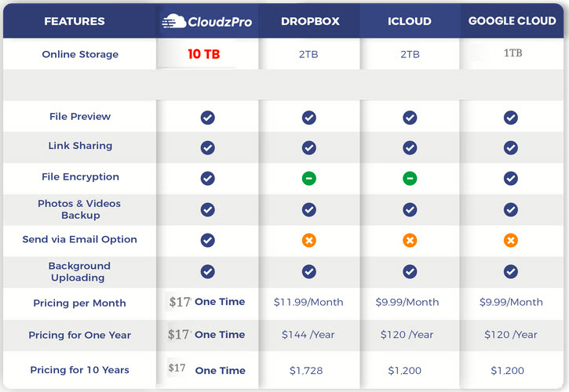Click Google Cloud Photos & Videos Backup checkmark

click(x=511, y=209)
